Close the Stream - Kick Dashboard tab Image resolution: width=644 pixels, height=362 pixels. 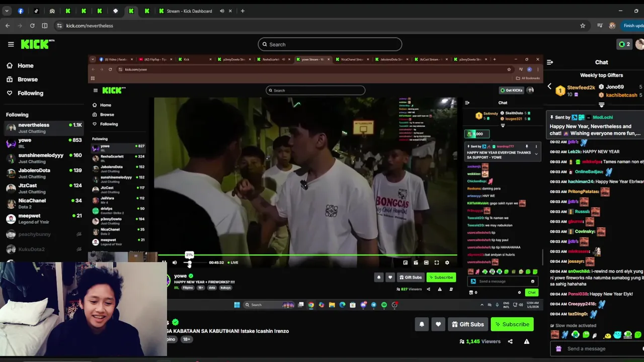230,11
